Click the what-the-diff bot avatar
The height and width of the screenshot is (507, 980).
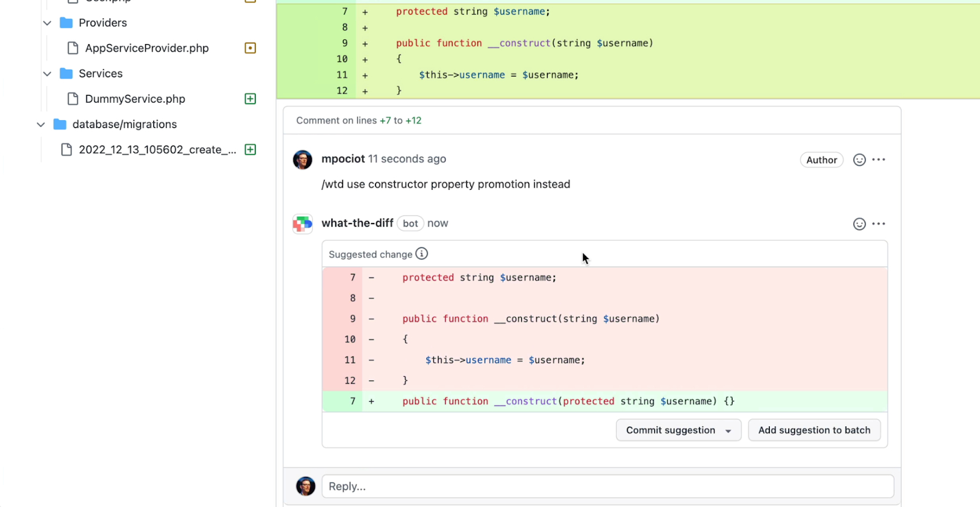point(303,224)
